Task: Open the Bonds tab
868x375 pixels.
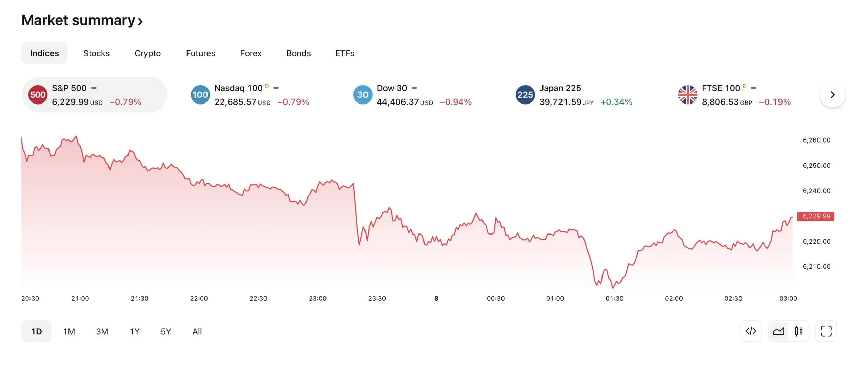Action: pyautogui.click(x=298, y=53)
